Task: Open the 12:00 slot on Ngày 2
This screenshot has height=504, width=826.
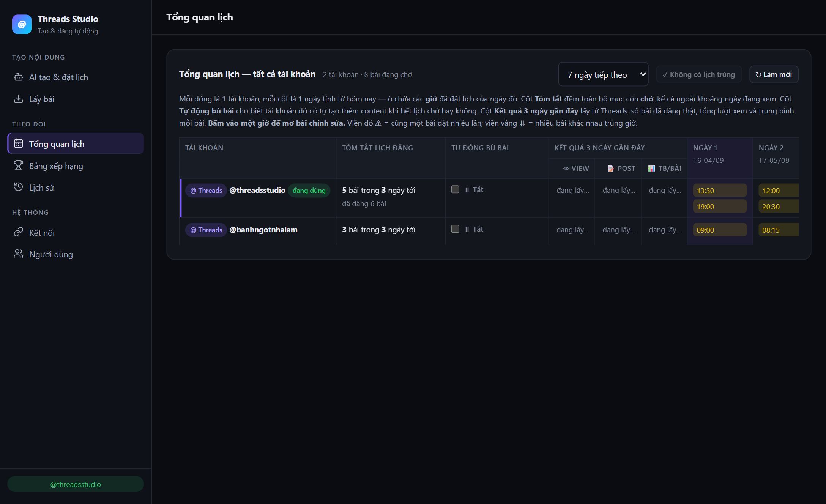Action: pos(779,191)
